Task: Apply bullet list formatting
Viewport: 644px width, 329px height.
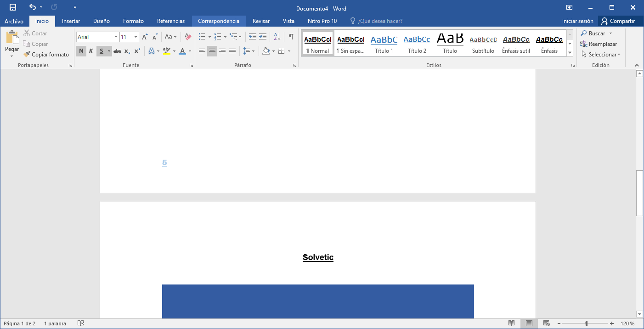Action: (202, 37)
